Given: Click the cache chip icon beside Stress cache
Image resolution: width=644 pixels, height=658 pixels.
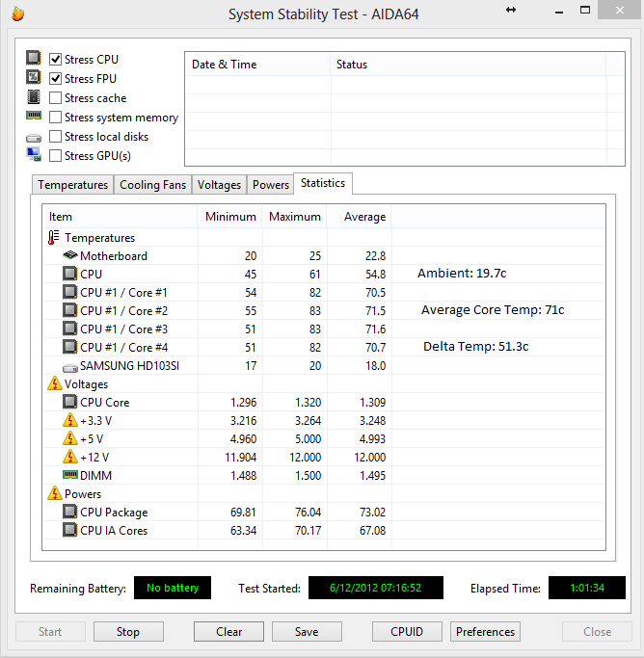Looking at the screenshot, I should pos(34,97).
